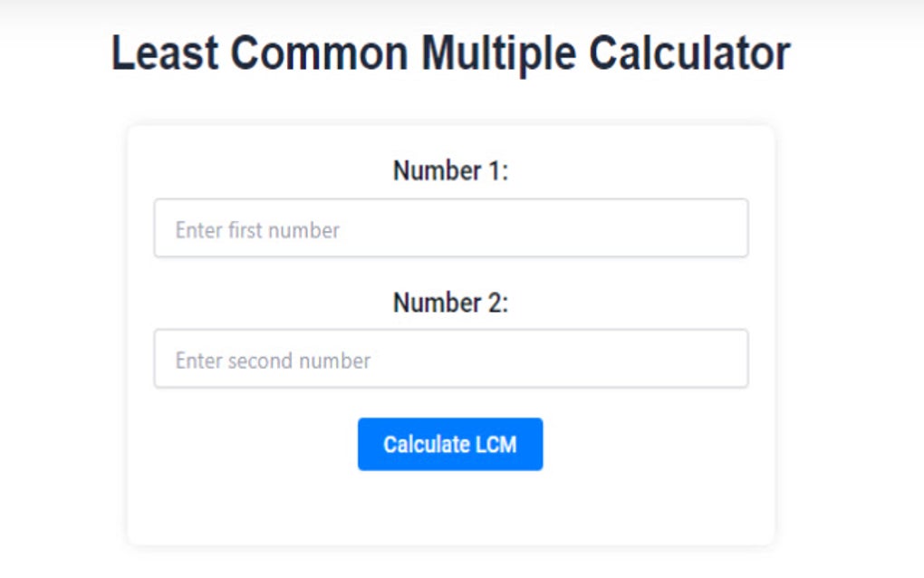924x578 pixels.
Task: Click the 'Number 2:' label
Action: point(450,303)
